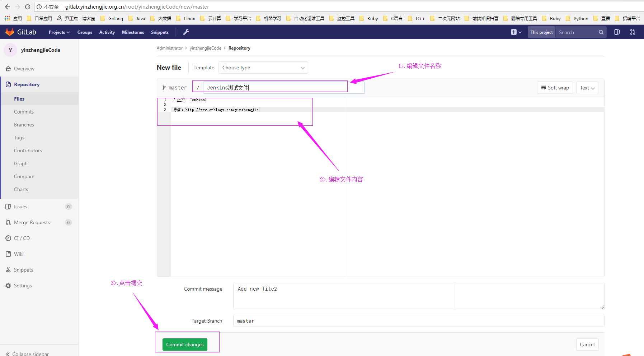Click the This project search scope
Screen dimensions: 644x356
tap(541, 32)
